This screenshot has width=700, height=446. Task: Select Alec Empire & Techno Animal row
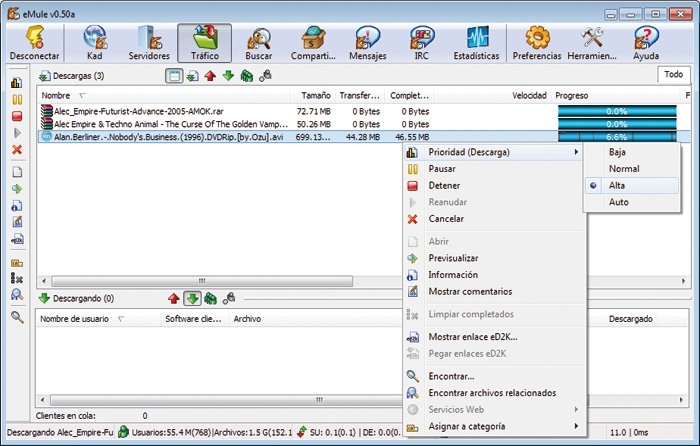click(364, 124)
